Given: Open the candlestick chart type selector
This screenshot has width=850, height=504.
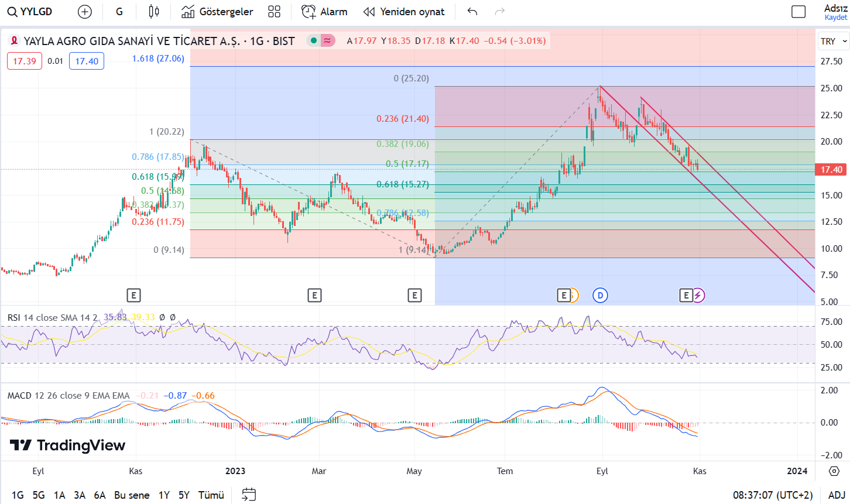Looking at the screenshot, I should (154, 12).
